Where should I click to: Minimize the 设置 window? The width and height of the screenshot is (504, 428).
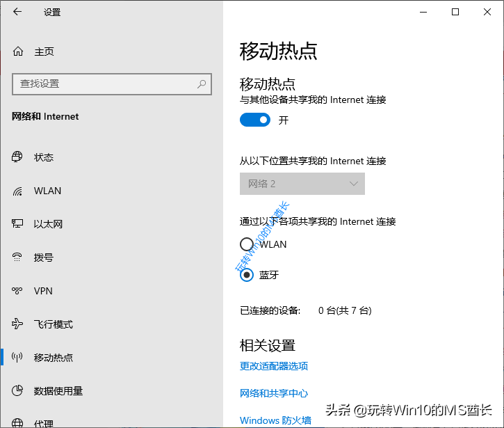point(423,12)
